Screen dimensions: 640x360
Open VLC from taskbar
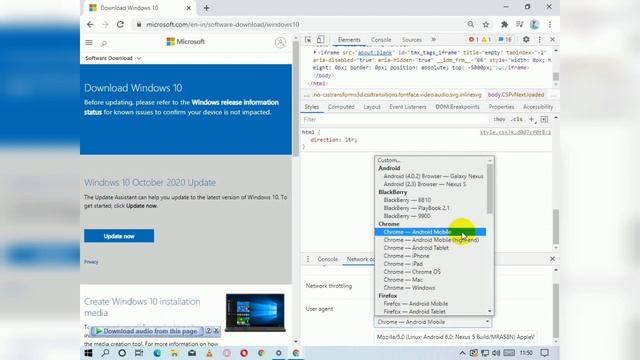209,353
